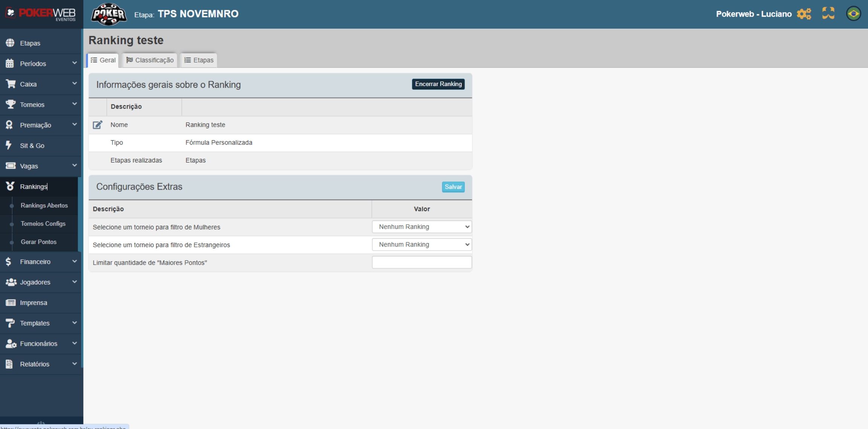Switch to the Classificação tab
This screenshot has width=868, height=429.
coord(150,60)
